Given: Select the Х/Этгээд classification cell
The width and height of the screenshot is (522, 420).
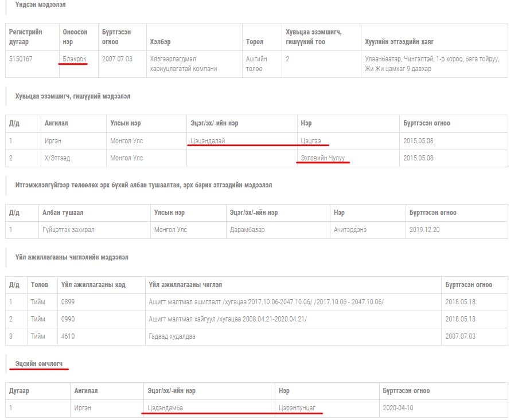Looking at the screenshot, I should 57,158.
